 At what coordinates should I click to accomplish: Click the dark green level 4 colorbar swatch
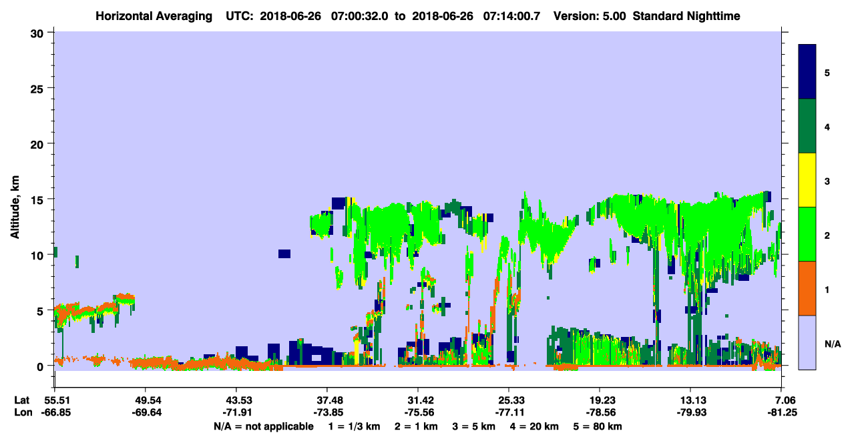807,125
